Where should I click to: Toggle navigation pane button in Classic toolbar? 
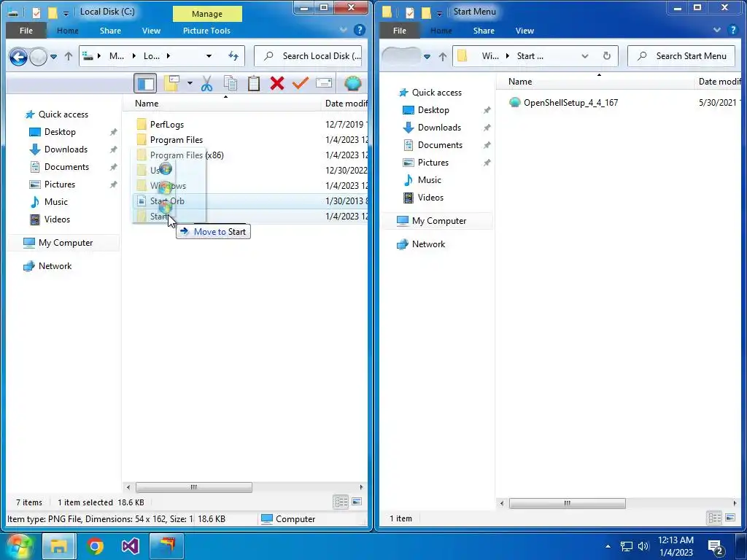tap(145, 84)
